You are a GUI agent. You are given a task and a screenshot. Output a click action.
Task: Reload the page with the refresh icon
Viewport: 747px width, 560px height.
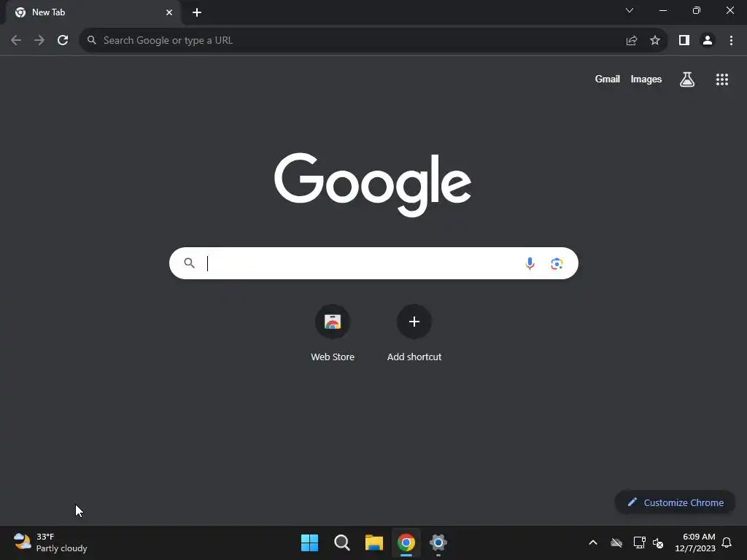click(x=63, y=41)
